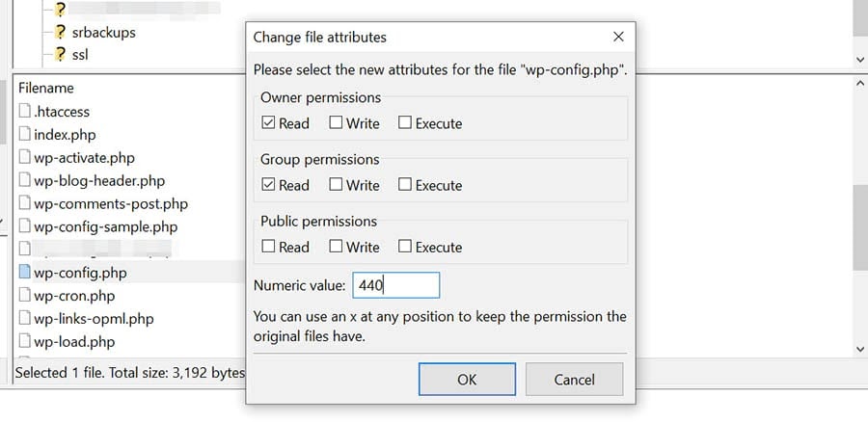Screen dimensions: 868x422
Task: Click the srbackups folder question-mark icon
Action: tap(60, 33)
